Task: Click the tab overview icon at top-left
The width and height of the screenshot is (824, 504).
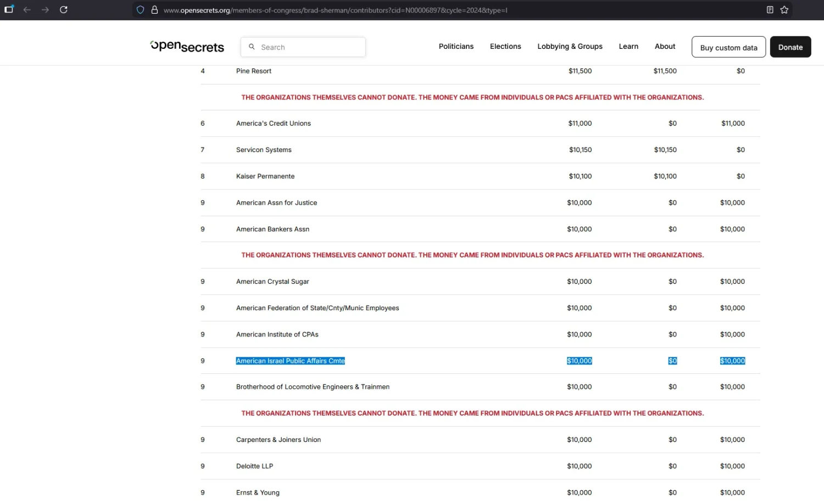Action: (x=9, y=9)
